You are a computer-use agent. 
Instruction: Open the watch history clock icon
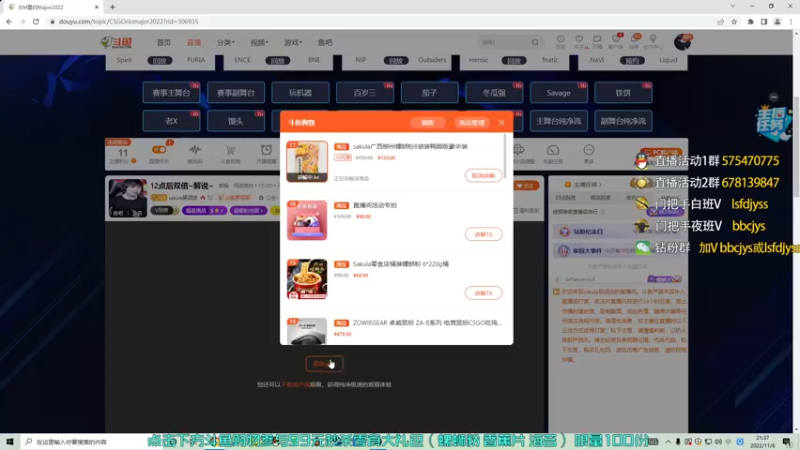(560, 41)
